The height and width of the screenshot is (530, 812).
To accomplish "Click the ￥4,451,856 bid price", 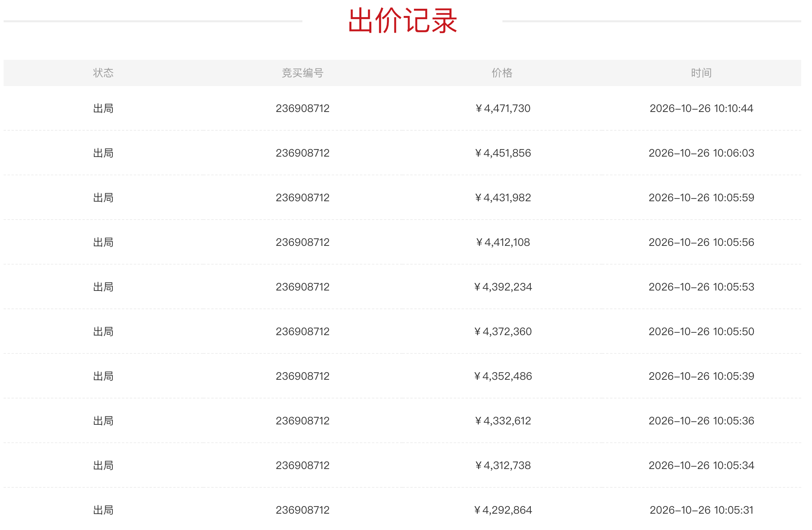I will (502, 153).
